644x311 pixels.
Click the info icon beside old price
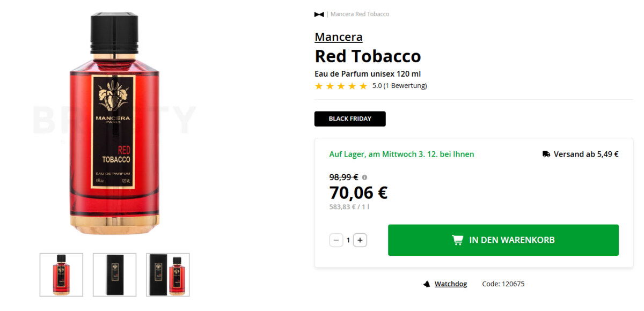(x=364, y=177)
